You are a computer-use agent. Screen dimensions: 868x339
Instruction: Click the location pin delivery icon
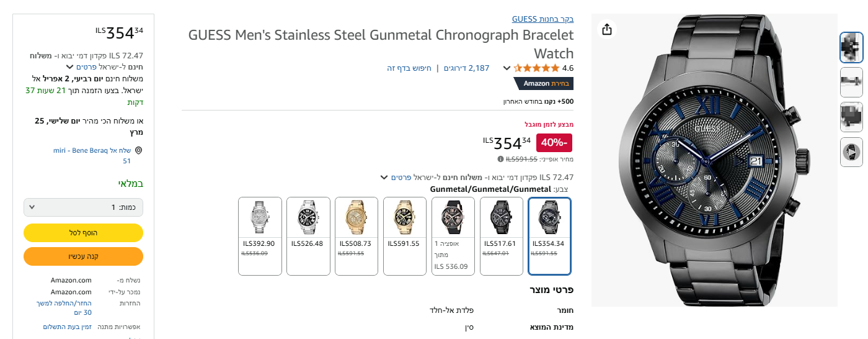tap(138, 151)
